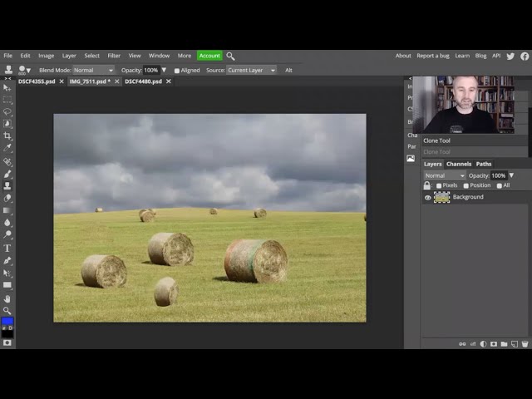Select the Magic Wand selection tool
Screen dimensions: 532x399
coord(7,124)
